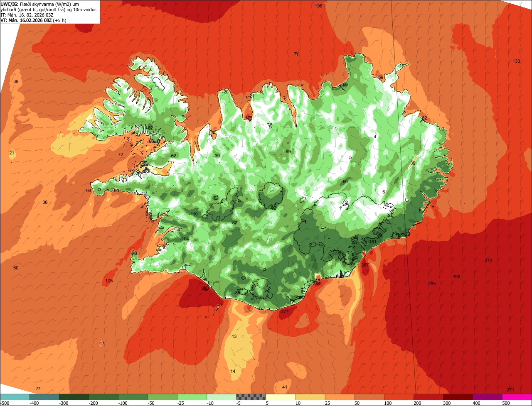Click the value 82 on the east coast
Screen dimensions: 532x406
(x=424, y=118)
